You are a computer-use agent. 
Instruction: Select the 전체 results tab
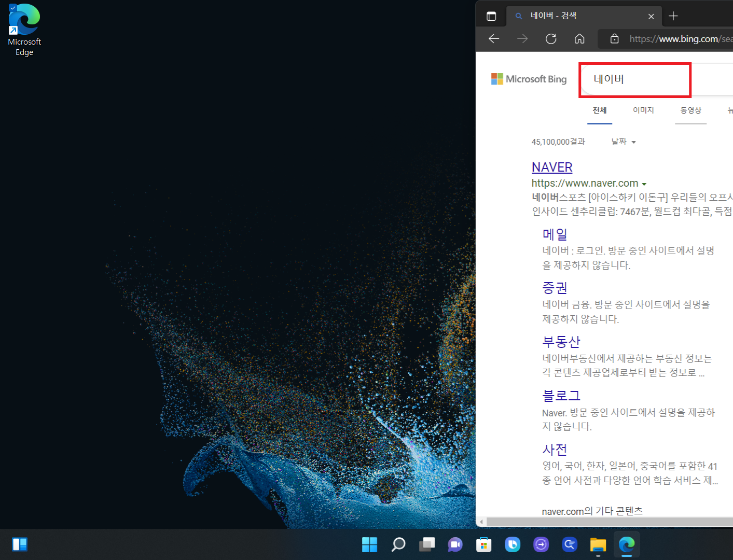click(600, 110)
